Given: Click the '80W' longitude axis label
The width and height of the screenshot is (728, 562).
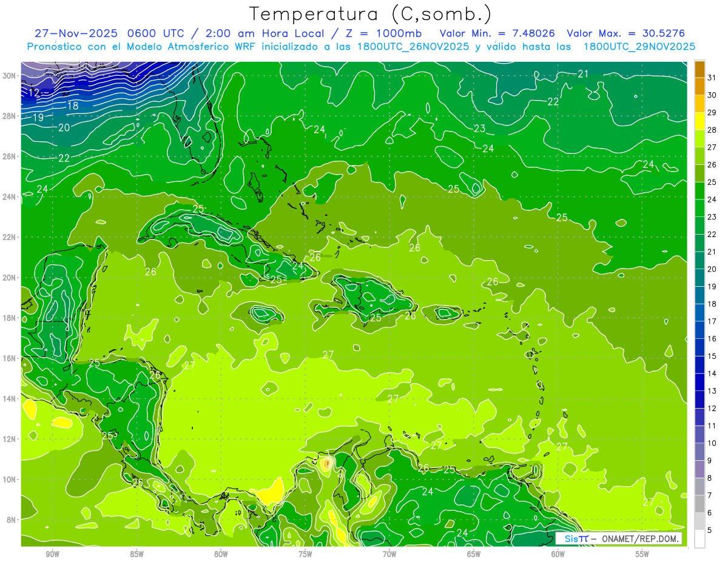Looking at the screenshot, I should (221, 555).
